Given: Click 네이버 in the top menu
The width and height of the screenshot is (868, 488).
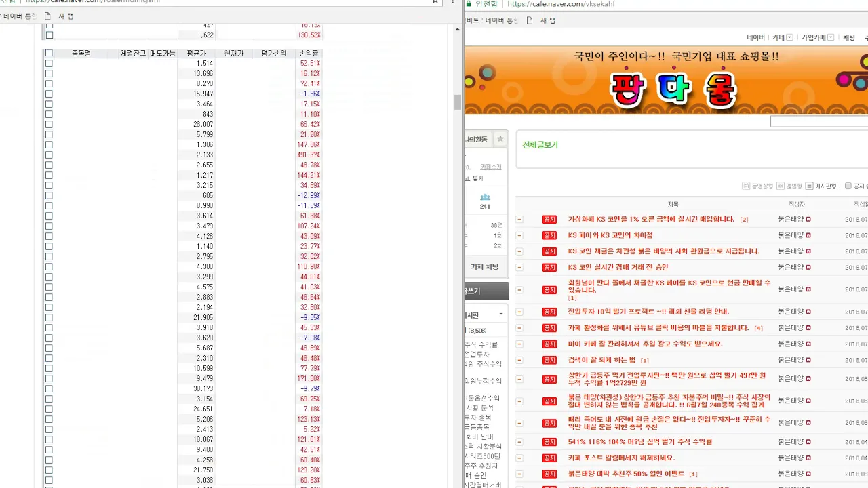Looking at the screenshot, I should [756, 38].
